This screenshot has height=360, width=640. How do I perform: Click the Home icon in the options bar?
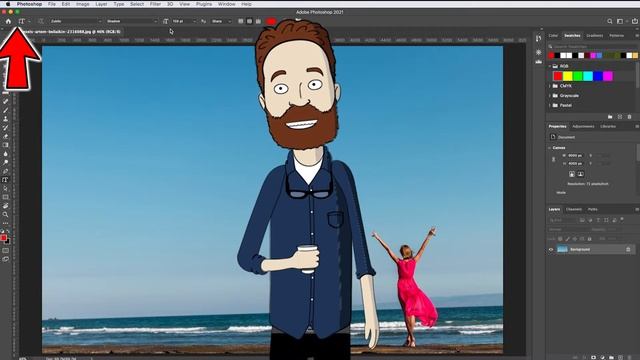click(8, 21)
